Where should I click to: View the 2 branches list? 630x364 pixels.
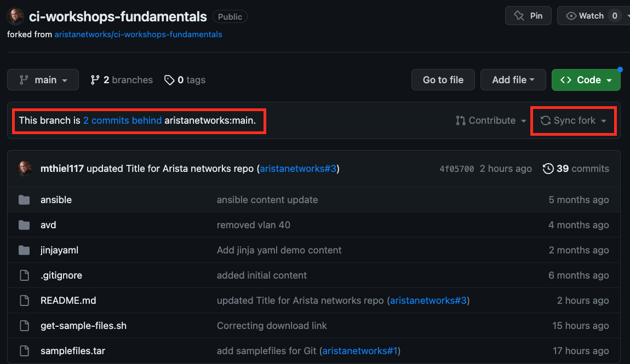122,80
